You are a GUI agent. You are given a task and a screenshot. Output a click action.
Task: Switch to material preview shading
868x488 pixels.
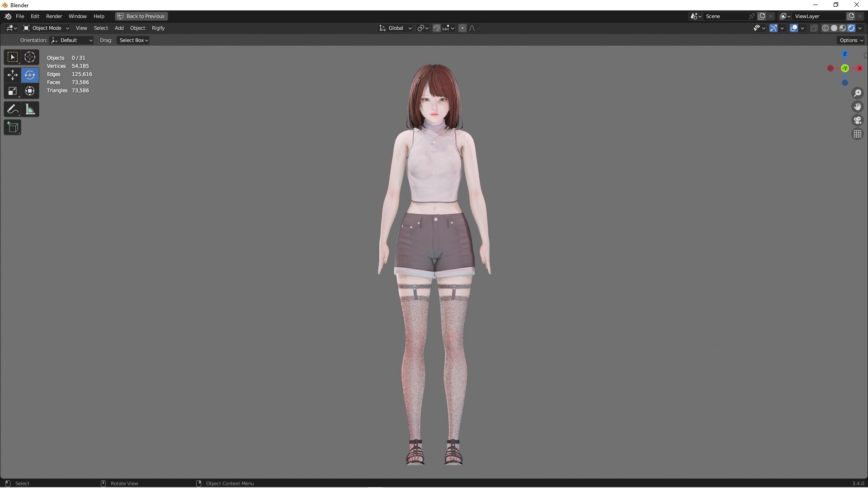coord(843,28)
